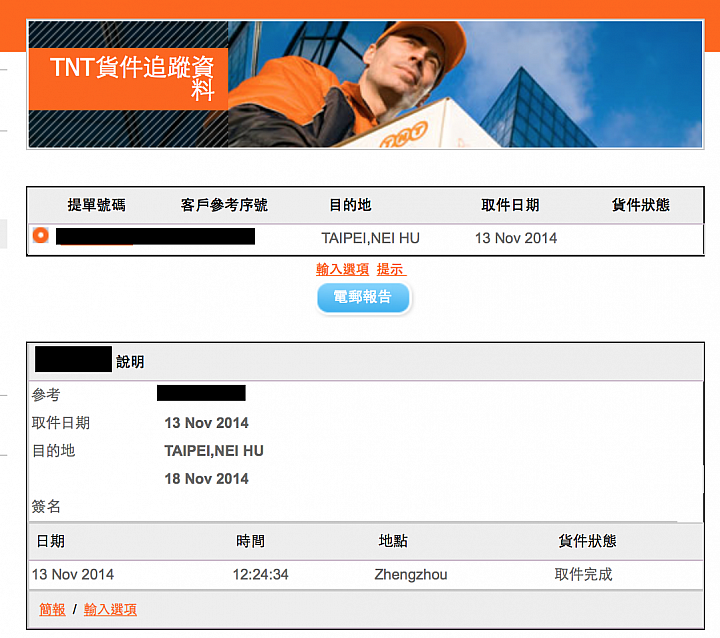Click the bold TAIPEI,NEI HU destination value
Screen dimensions: 720x638
(x=214, y=451)
